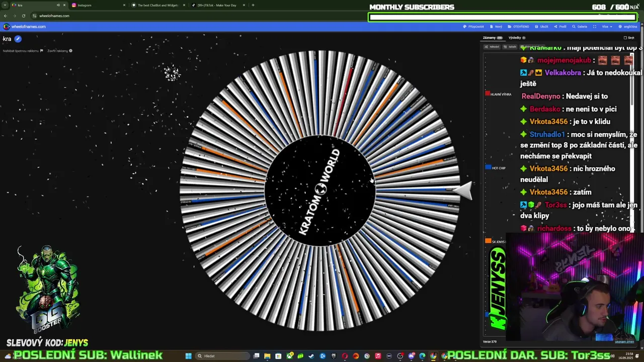The height and width of the screenshot is (362, 644).
Task: Open the Windows Start menu
Action: click(189, 356)
